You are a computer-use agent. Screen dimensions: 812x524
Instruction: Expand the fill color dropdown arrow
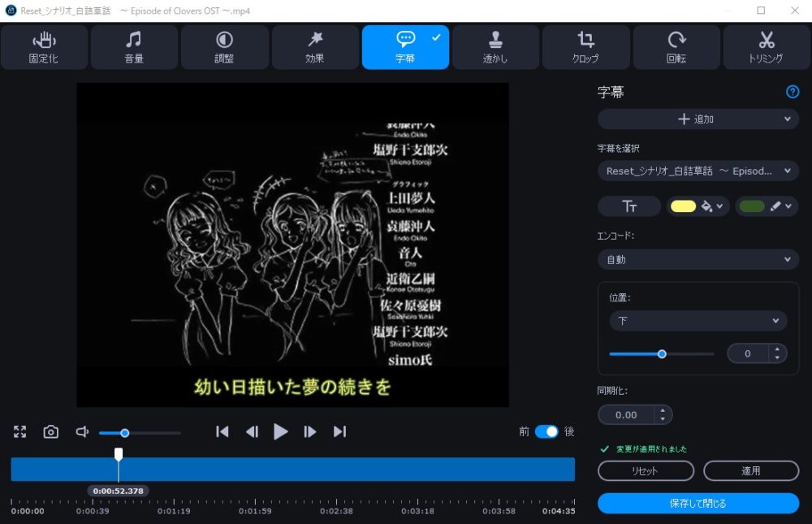[719, 206]
